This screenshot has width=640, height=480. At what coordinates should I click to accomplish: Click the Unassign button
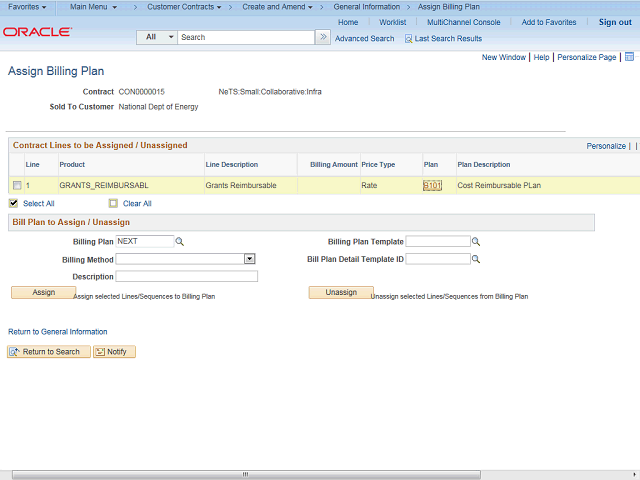coord(340,292)
